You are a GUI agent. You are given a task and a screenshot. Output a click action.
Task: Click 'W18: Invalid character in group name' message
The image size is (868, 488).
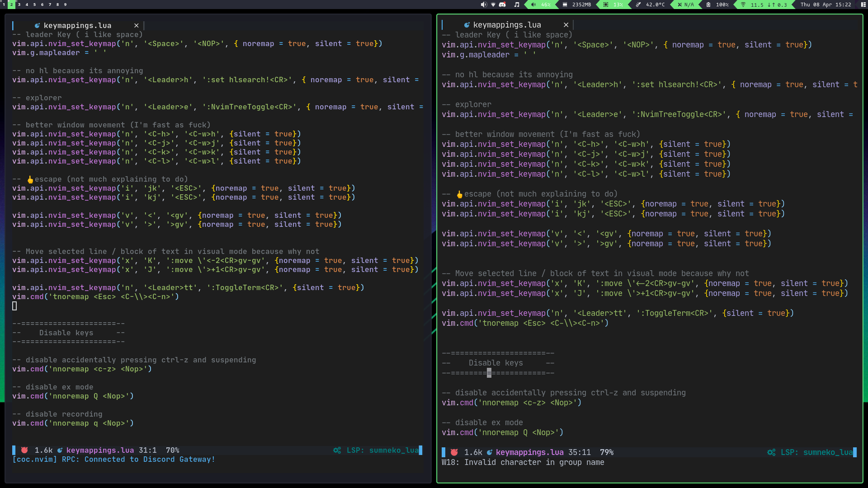(x=523, y=462)
